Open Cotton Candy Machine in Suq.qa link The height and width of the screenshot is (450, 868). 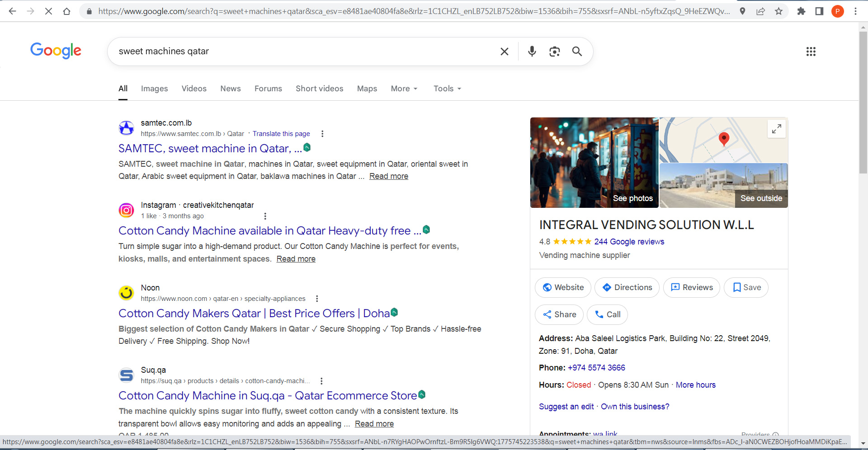(267, 396)
